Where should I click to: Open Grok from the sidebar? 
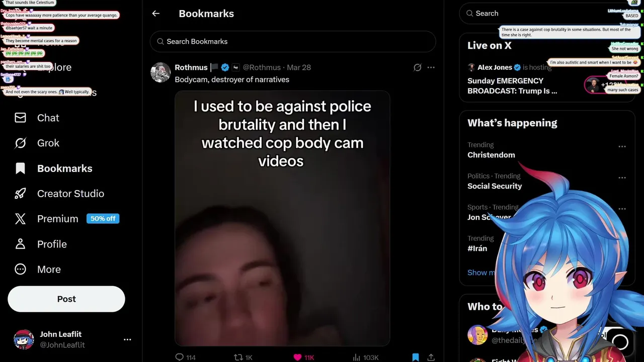[x=48, y=143]
